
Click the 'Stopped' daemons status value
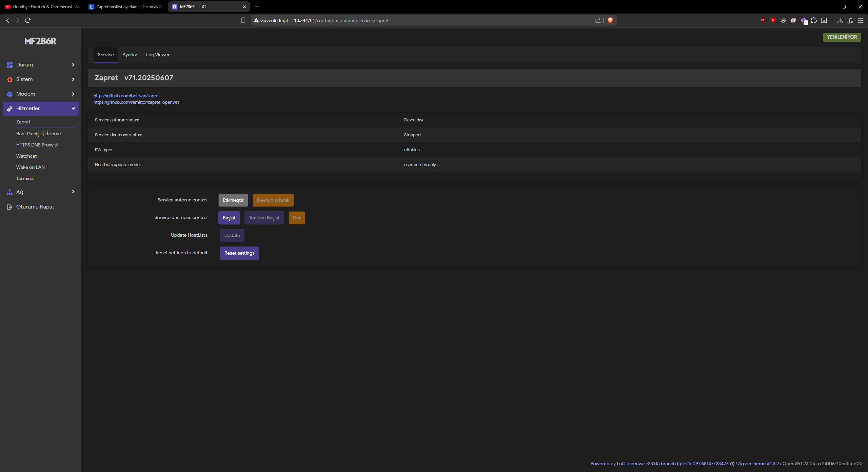point(412,135)
